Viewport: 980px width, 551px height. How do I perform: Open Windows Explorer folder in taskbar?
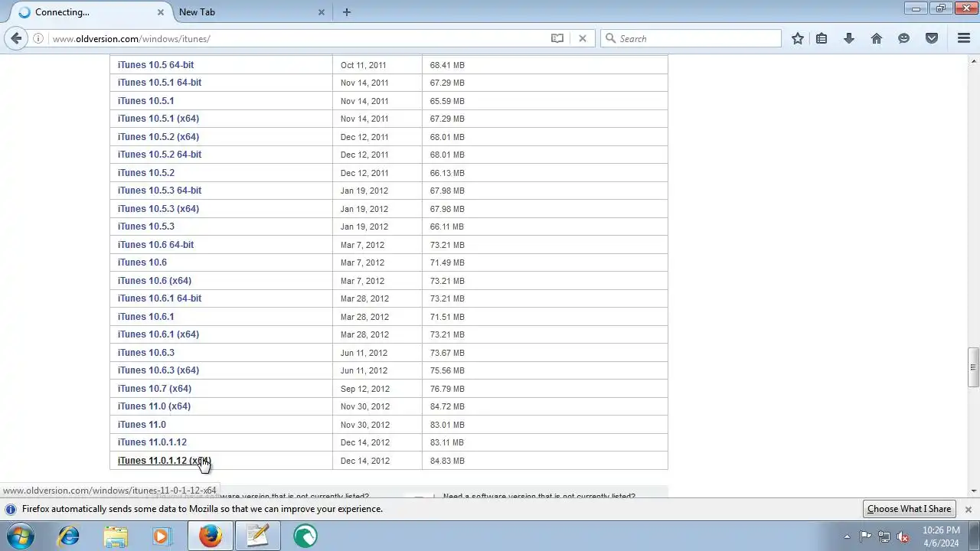coord(116,536)
